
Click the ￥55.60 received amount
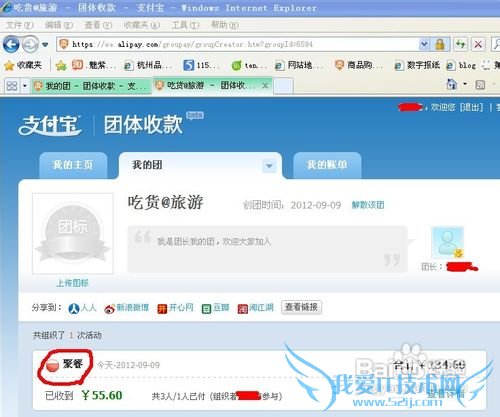[x=102, y=395]
